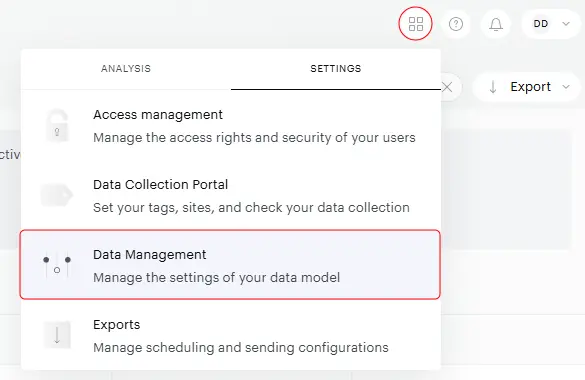Click text 'Manage scheduling and sending configurations'

tap(241, 348)
